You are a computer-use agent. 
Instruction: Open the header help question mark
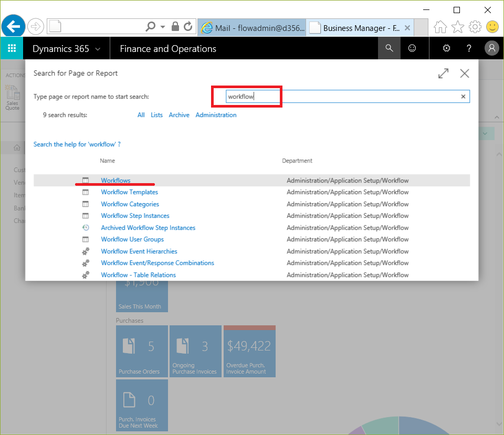point(469,48)
